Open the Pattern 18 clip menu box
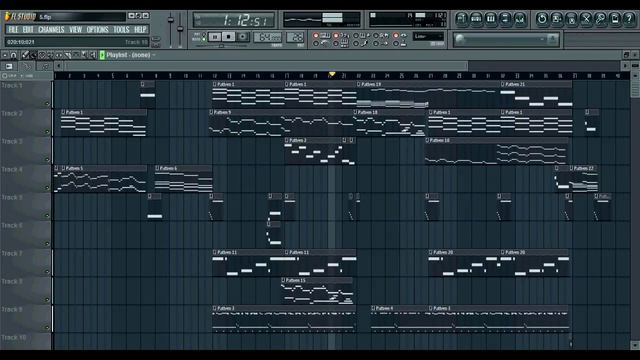 pos(356,112)
